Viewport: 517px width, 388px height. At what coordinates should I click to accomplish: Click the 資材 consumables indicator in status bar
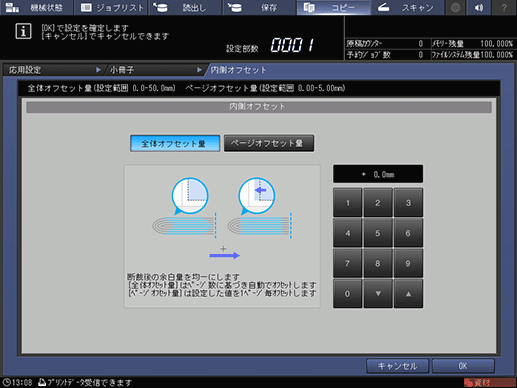click(489, 382)
